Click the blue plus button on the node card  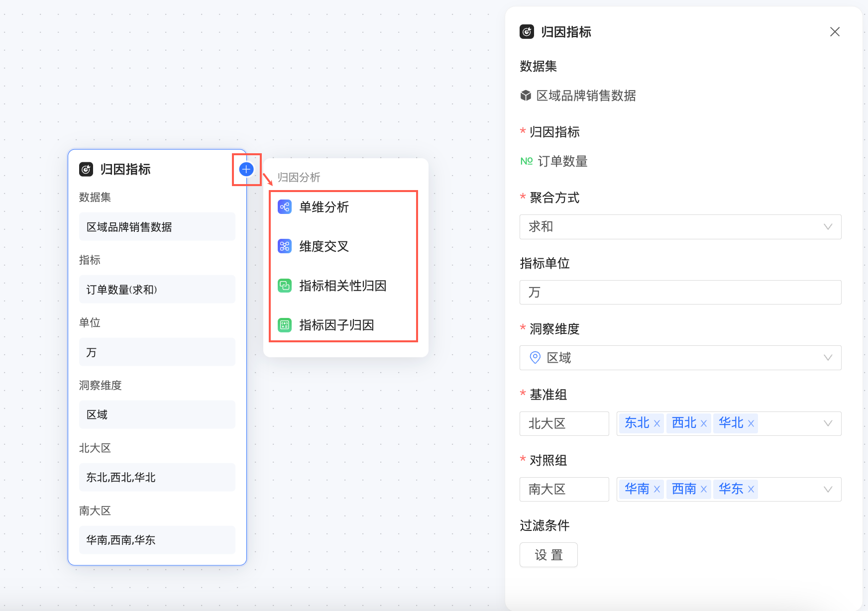click(x=246, y=169)
